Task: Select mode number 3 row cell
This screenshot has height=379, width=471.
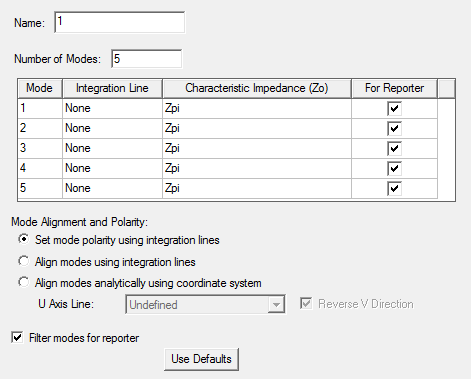Action: (40, 148)
